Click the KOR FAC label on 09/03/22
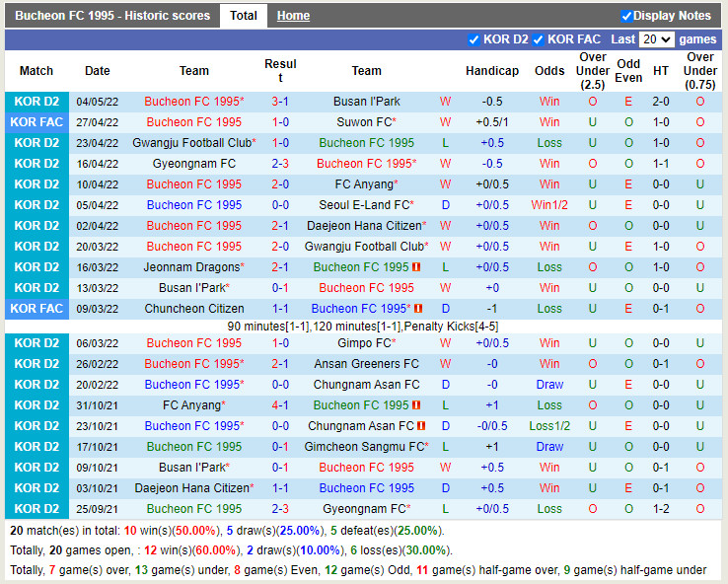Screen dimensions: 728x584 point(36,308)
